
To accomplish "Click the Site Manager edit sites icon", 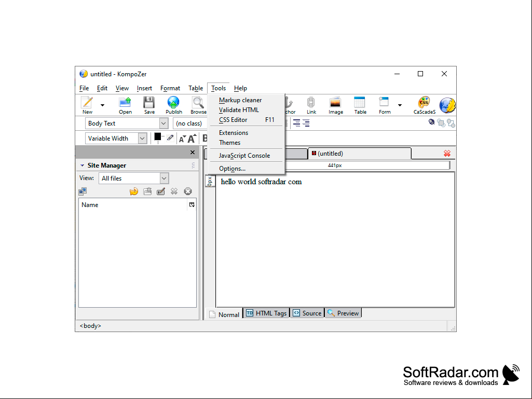I will pyautogui.click(x=83, y=191).
